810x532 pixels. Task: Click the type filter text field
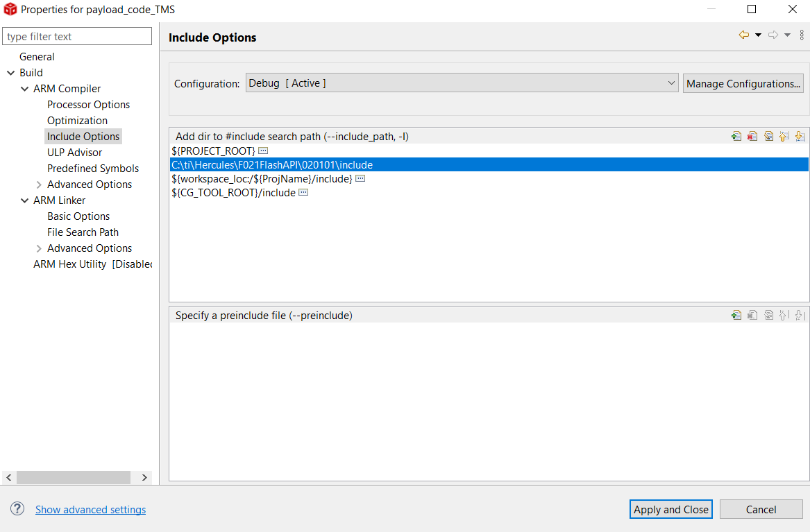pos(77,37)
